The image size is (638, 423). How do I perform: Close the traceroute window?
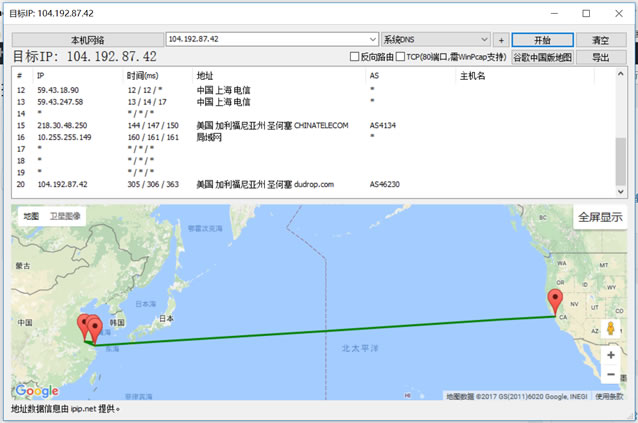(619, 13)
